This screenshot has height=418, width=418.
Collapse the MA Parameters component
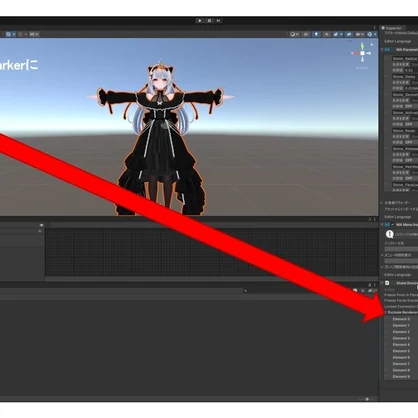point(382,49)
